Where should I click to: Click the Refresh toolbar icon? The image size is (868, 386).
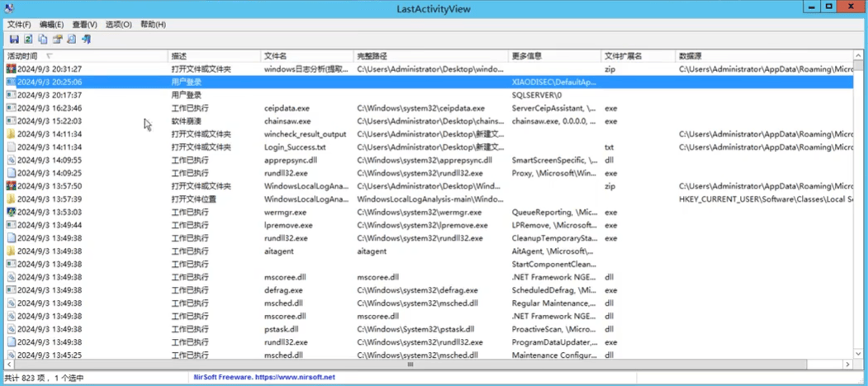(28, 39)
